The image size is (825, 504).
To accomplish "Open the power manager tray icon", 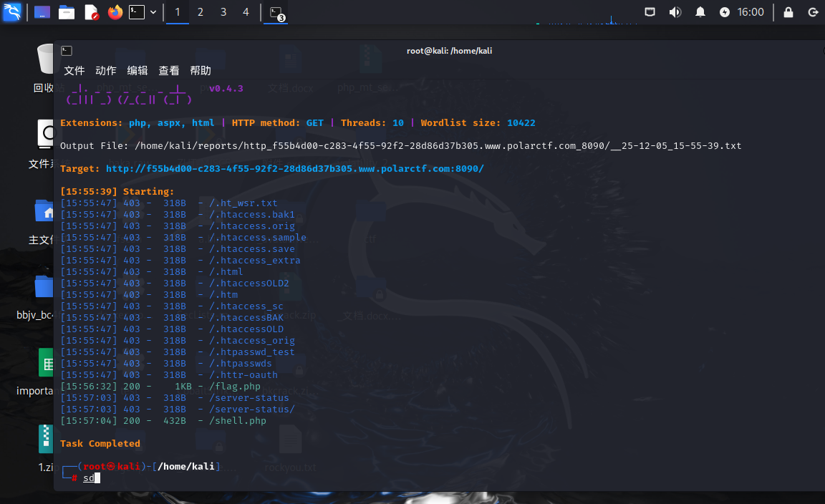I will (x=725, y=12).
